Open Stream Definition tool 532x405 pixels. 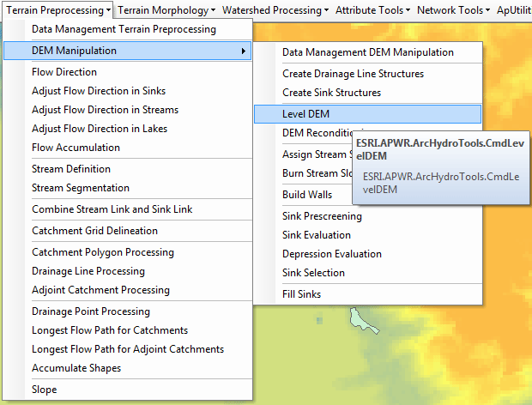(x=71, y=169)
